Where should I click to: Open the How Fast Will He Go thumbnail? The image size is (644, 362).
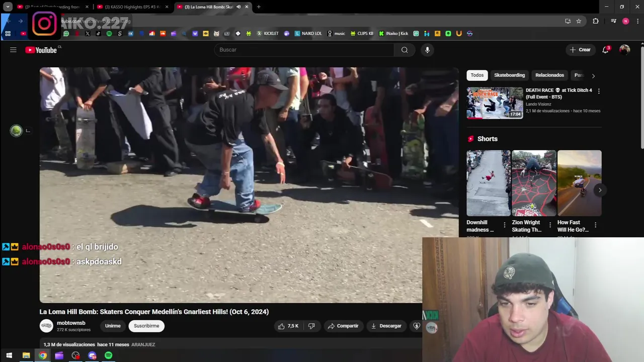point(579,183)
